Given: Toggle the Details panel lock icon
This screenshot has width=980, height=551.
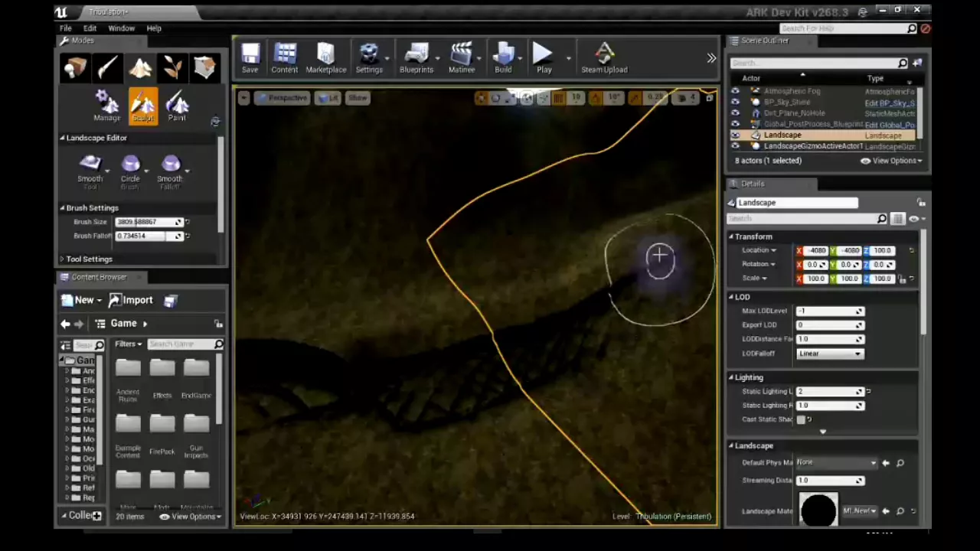Looking at the screenshot, I should click(921, 202).
